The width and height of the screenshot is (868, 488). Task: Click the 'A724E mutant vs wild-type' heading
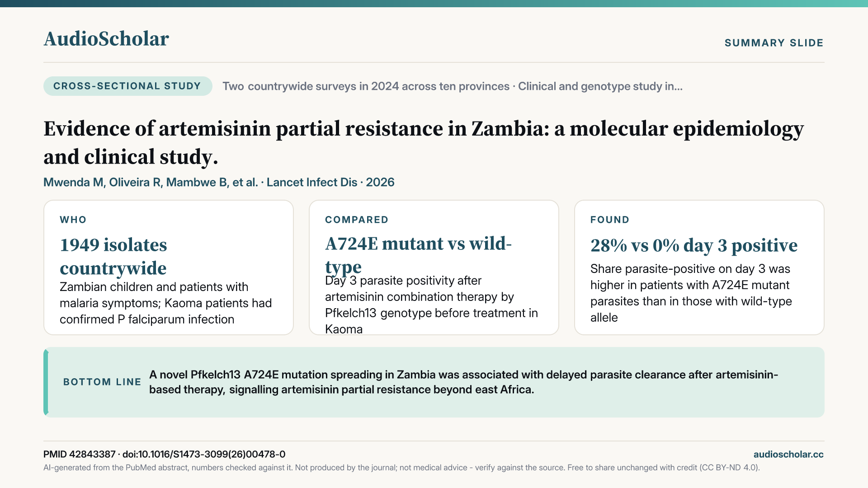(418, 255)
